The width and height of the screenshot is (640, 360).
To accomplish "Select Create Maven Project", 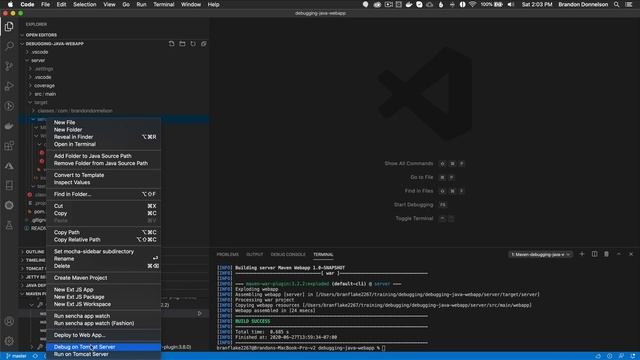I will point(104,278).
